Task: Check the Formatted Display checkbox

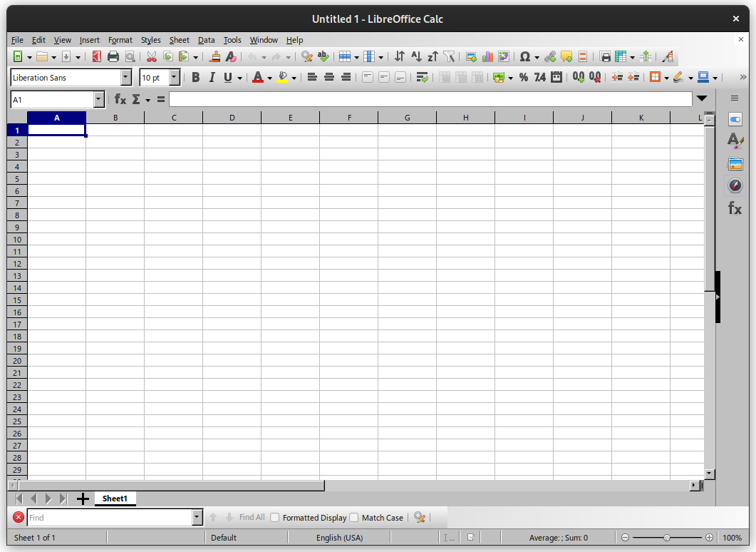Action: pos(275,517)
